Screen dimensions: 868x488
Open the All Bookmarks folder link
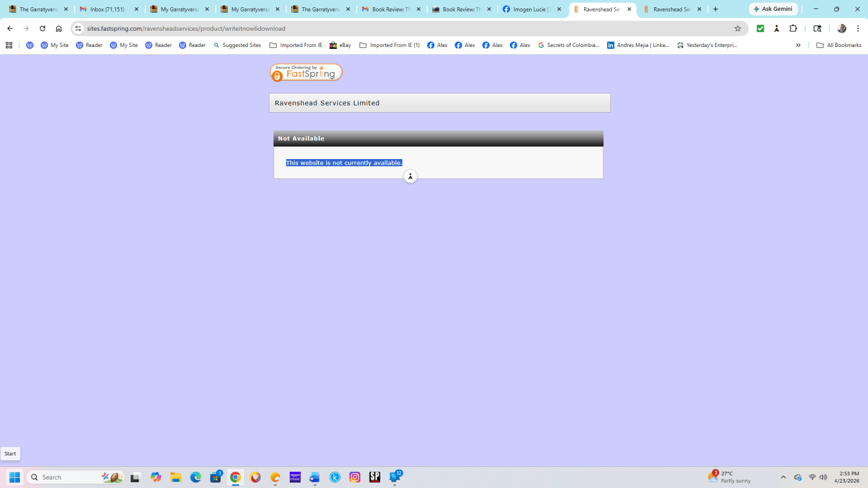coord(838,45)
